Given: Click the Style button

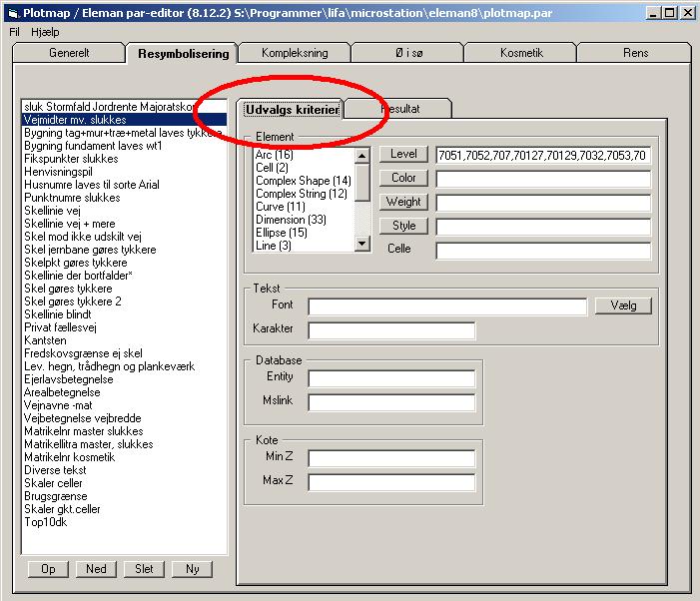Looking at the screenshot, I should (403, 226).
